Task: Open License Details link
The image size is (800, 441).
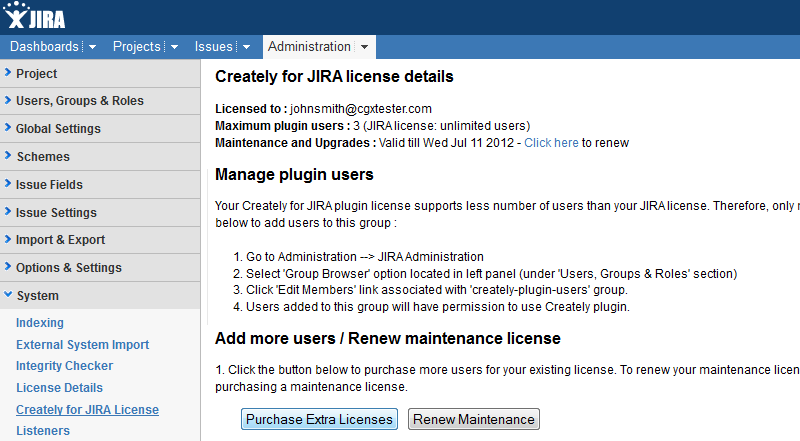Action: coord(59,388)
